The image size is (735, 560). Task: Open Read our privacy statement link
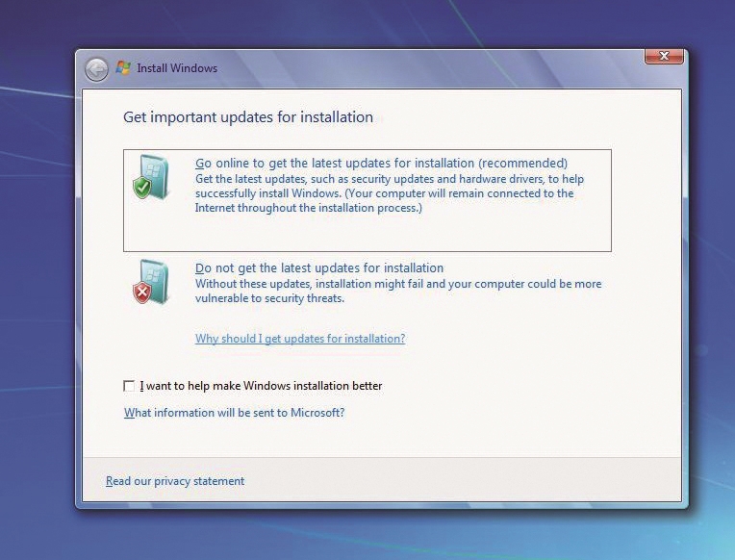pos(175,481)
